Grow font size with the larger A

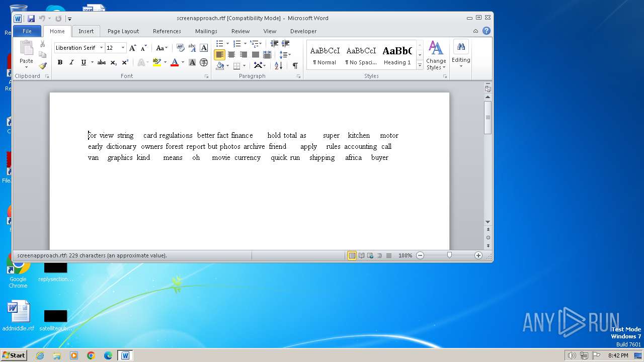coord(132,48)
